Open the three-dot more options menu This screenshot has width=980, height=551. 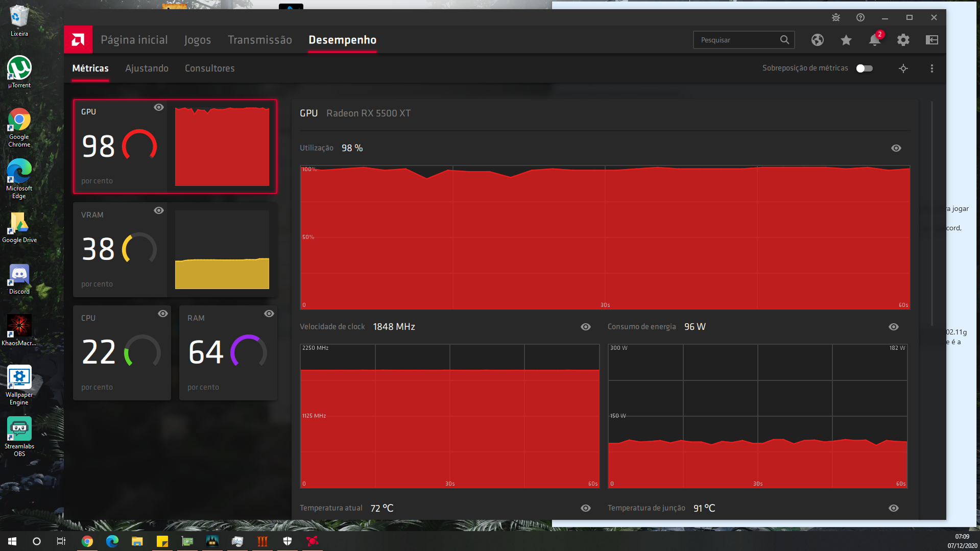pos(932,68)
